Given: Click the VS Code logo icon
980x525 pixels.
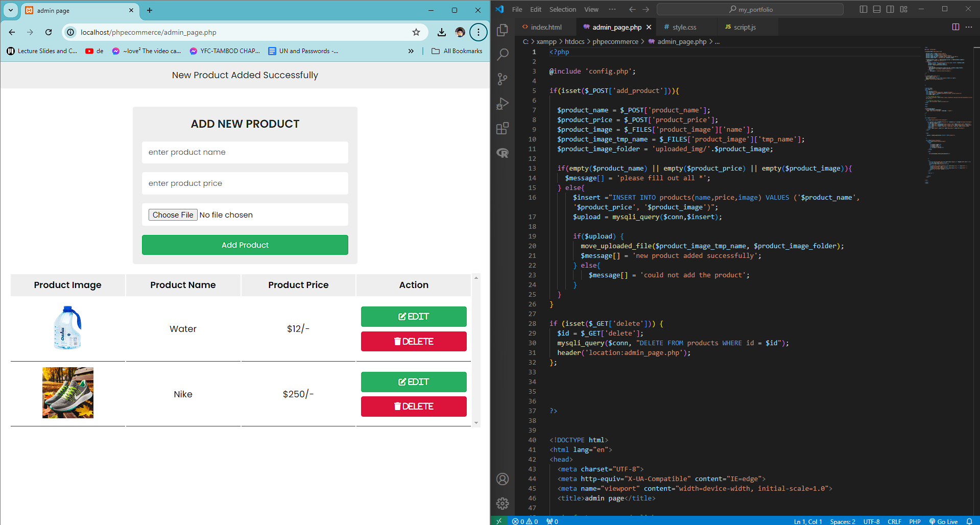Looking at the screenshot, I should [499, 9].
